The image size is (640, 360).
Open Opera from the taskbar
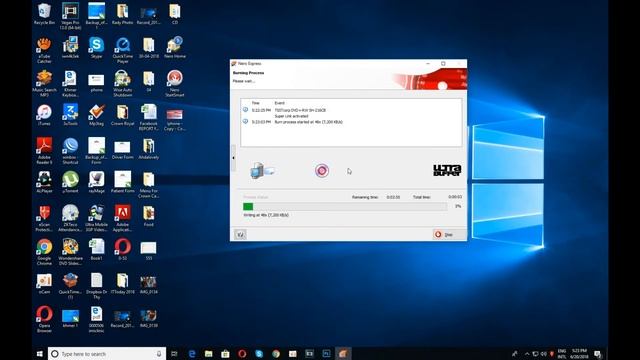(242, 354)
